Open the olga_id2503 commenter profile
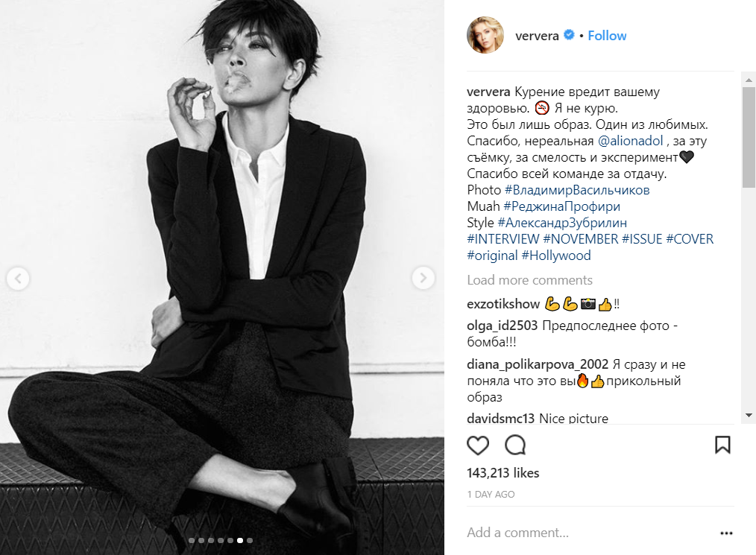The width and height of the screenshot is (756, 555). click(502, 326)
